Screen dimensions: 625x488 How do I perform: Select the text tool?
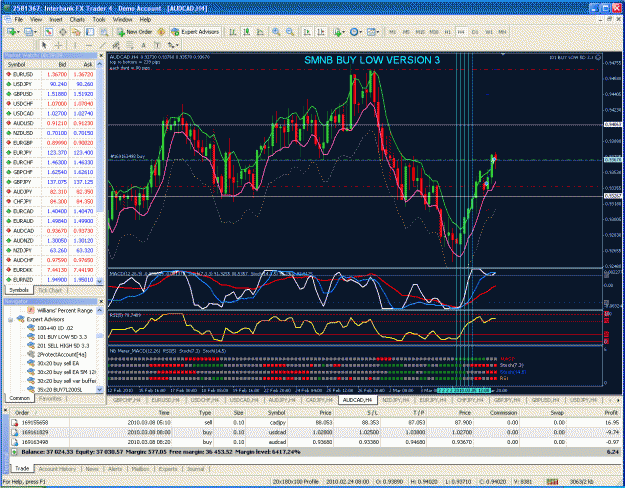pos(144,45)
